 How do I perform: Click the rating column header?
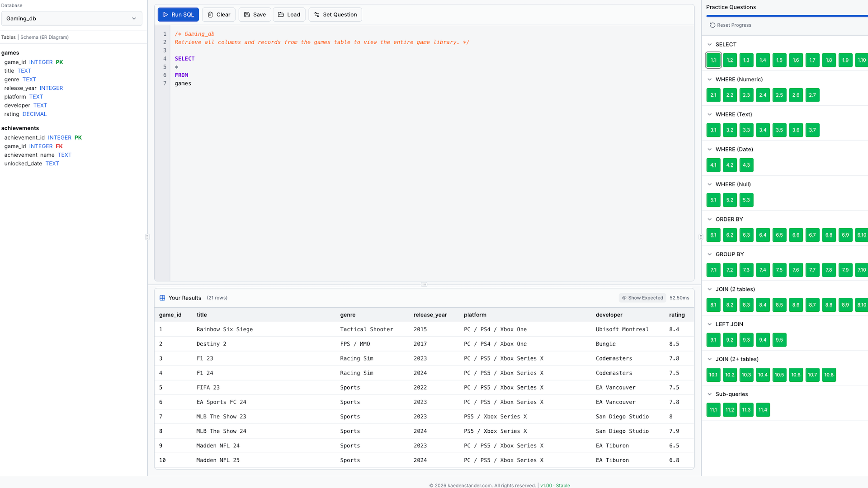coord(677,315)
